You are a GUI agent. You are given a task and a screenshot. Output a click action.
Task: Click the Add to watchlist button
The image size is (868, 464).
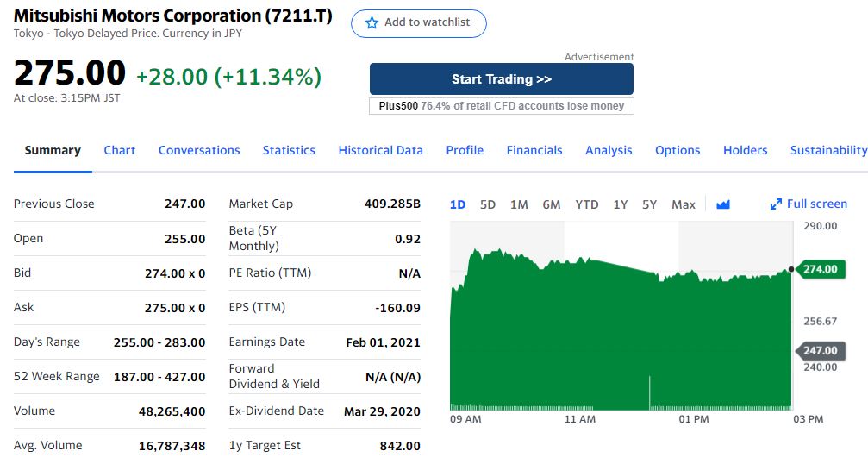419,23
